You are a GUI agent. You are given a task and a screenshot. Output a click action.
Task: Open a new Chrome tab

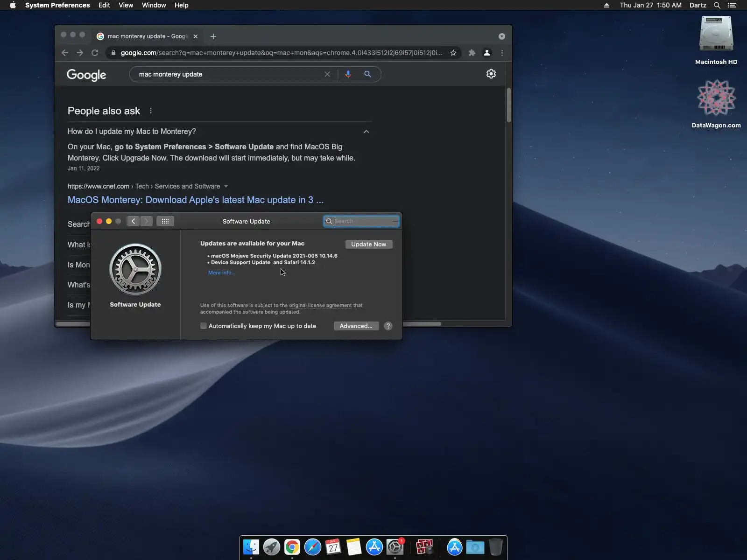coord(213,36)
